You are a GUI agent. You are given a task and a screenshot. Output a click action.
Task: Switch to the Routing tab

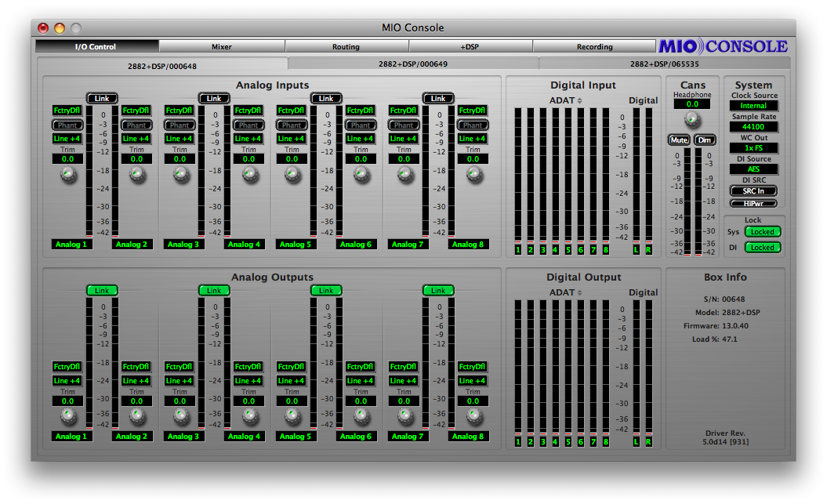(346, 46)
